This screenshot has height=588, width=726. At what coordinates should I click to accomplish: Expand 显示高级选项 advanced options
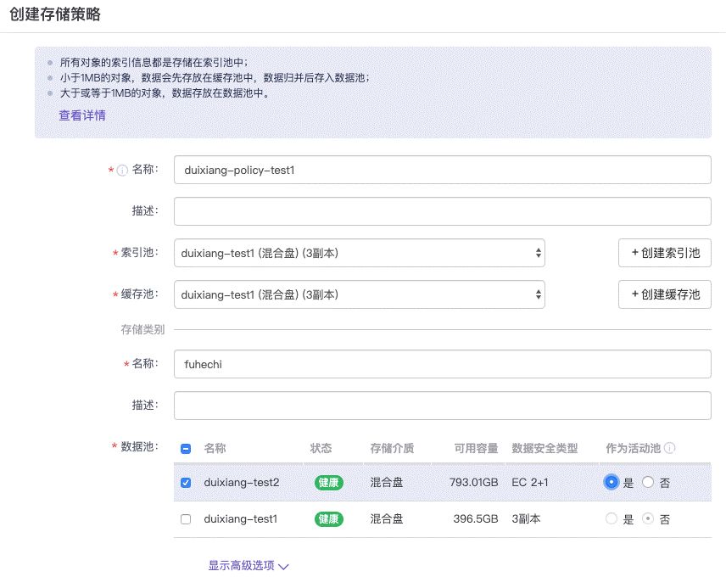coord(249,566)
